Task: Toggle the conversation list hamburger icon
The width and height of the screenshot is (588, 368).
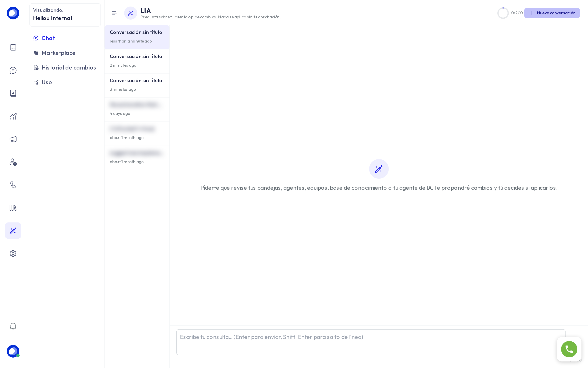Action: click(114, 13)
